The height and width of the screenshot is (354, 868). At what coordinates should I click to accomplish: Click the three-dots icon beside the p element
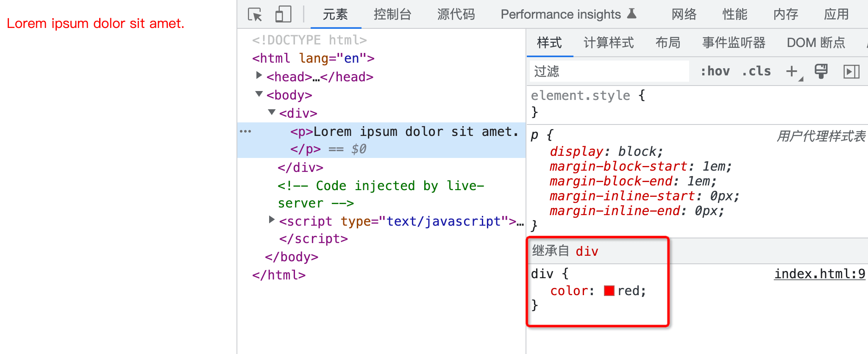[245, 132]
